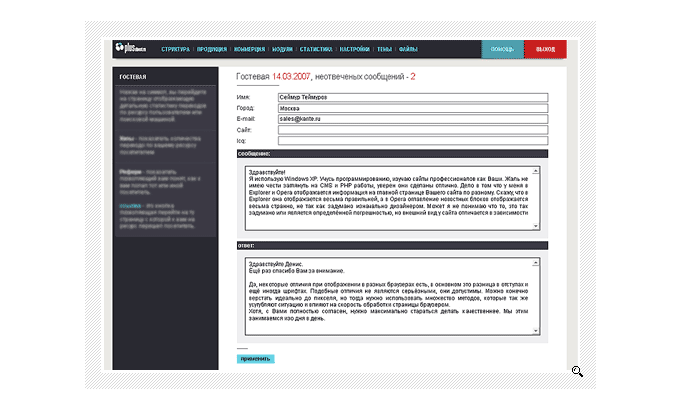
Task: Click the date 14.03.2007 in heading
Action: tap(291, 77)
